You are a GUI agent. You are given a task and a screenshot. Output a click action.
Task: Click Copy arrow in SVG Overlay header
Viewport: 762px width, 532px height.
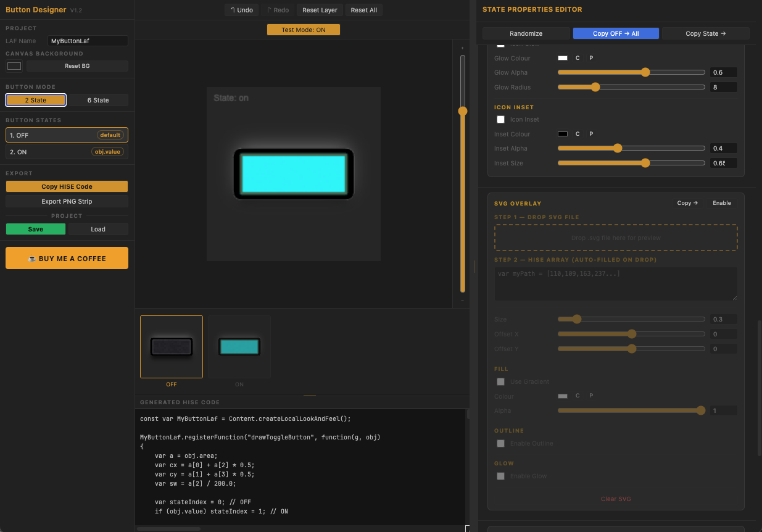point(687,203)
